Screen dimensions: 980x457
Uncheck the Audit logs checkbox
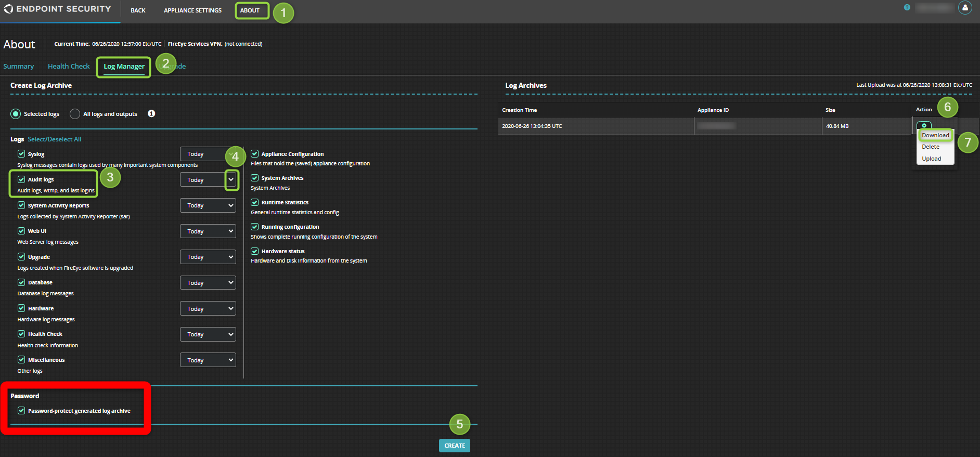click(21, 179)
